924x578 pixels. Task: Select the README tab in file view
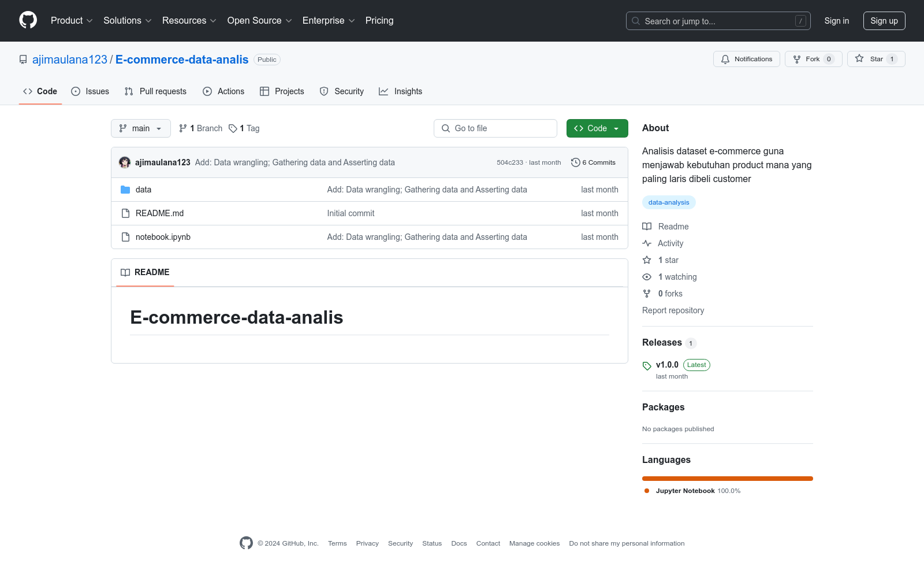pos(145,272)
